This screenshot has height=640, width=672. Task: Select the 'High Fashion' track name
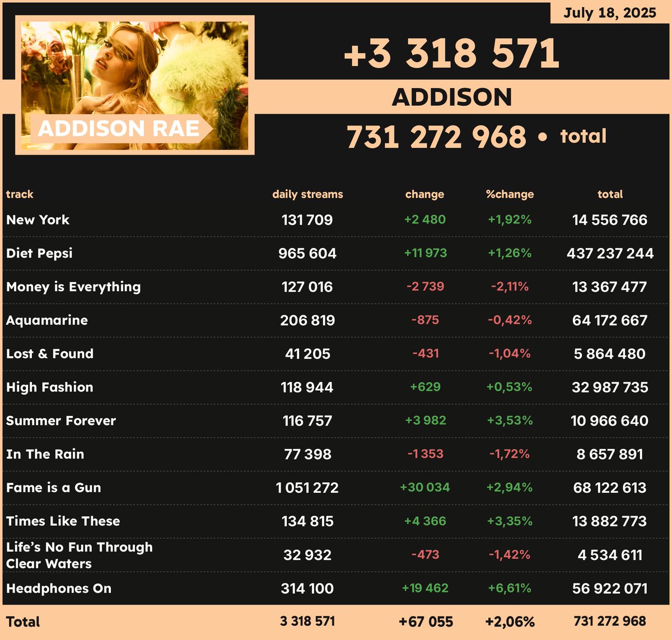click(50, 387)
